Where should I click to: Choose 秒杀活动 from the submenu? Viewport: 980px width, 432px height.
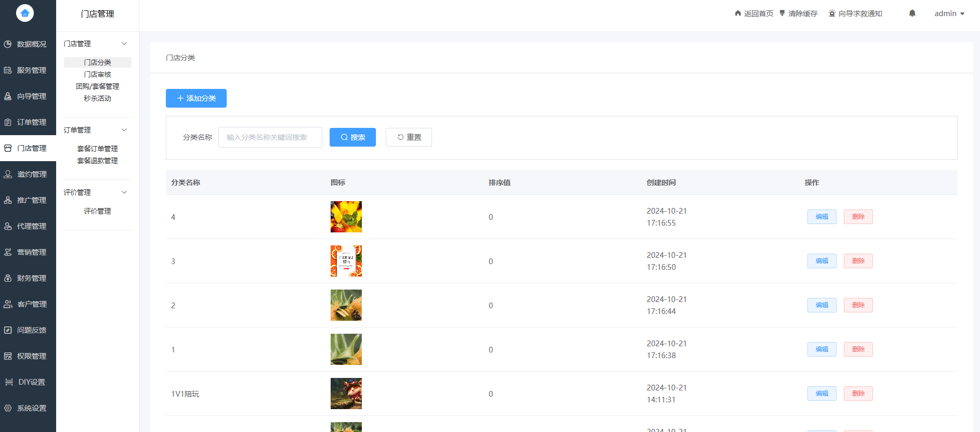pos(97,98)
